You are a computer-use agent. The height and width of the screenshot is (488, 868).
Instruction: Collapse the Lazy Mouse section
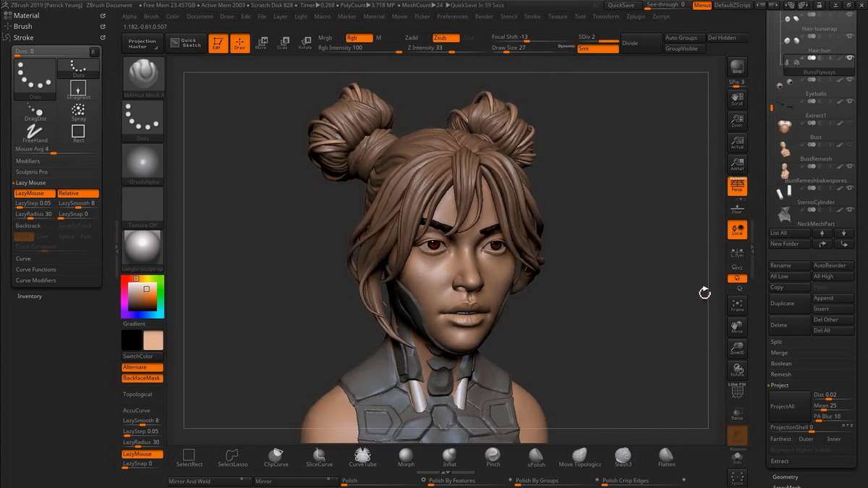tap(30, 183)
